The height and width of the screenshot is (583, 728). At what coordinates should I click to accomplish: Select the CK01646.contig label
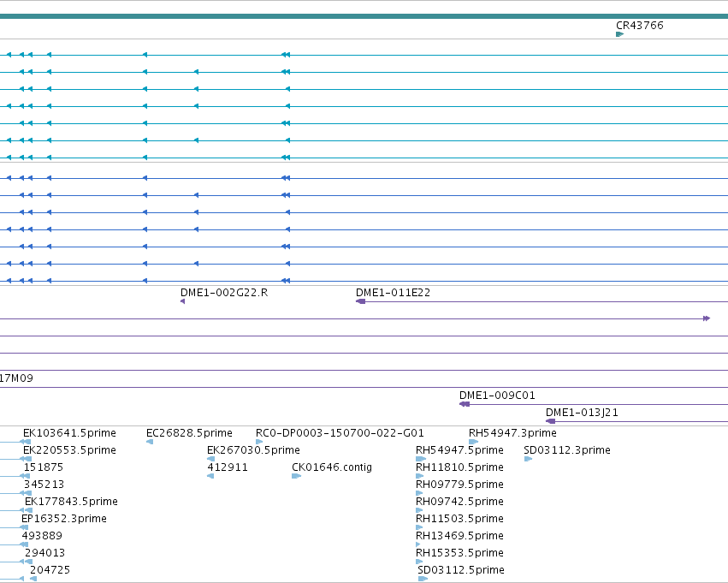click(332, 467)
